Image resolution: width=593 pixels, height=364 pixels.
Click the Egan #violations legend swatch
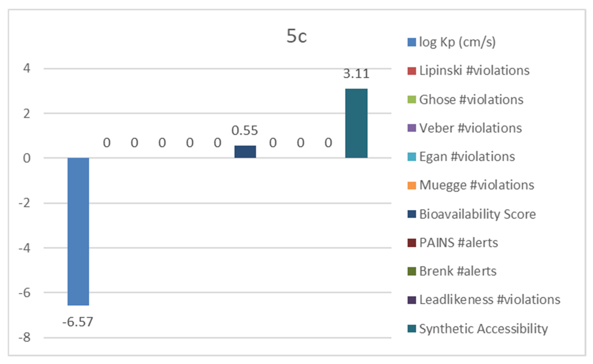(x=411, y=157)
